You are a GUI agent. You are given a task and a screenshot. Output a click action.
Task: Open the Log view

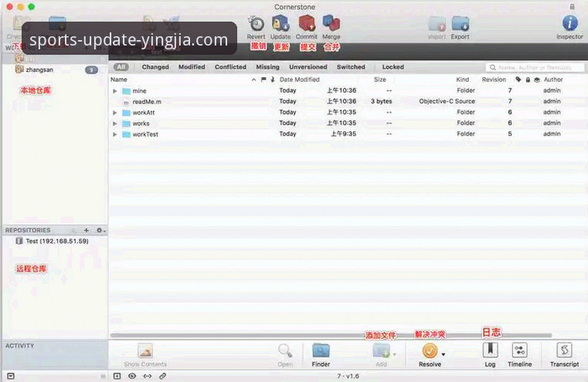(x=490, y=350)
